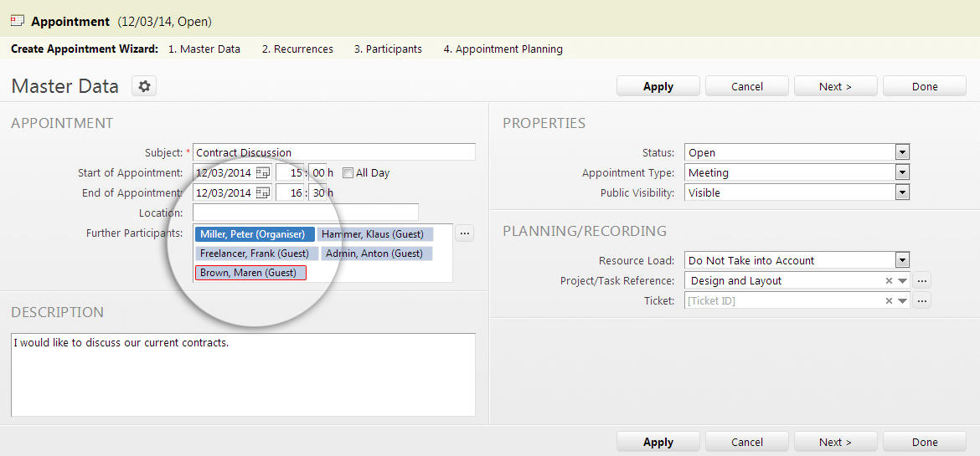Select participant Admin, Anton (Guest)
The width and height of the screenshot is (980, 456).
point(378,254)
